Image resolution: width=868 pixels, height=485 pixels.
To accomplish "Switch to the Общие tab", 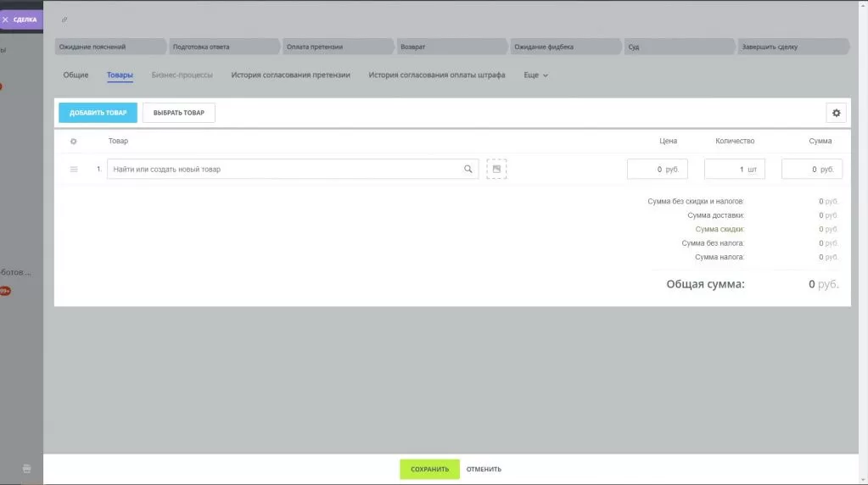I will 76,75.
